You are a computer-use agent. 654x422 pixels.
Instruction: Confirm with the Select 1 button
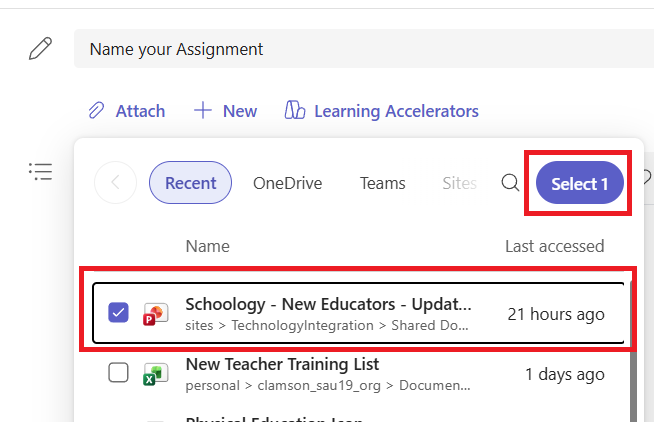(x=580, y=183)
